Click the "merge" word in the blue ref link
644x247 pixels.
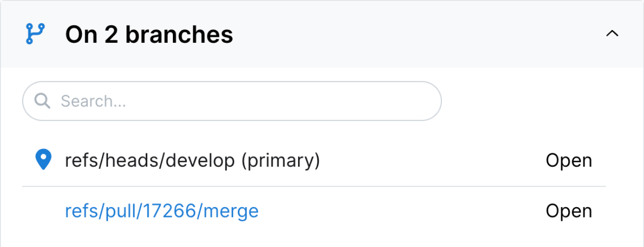point(231,211)
